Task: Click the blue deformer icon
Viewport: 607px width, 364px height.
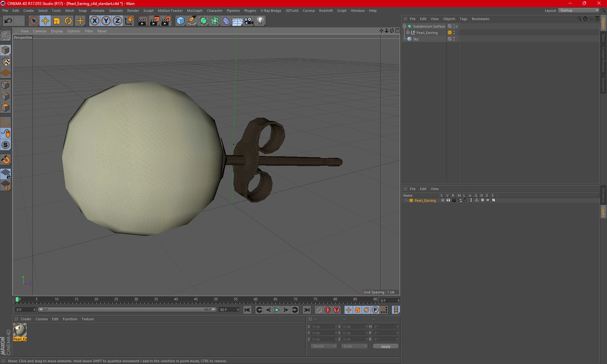Action: coord(226,21)
